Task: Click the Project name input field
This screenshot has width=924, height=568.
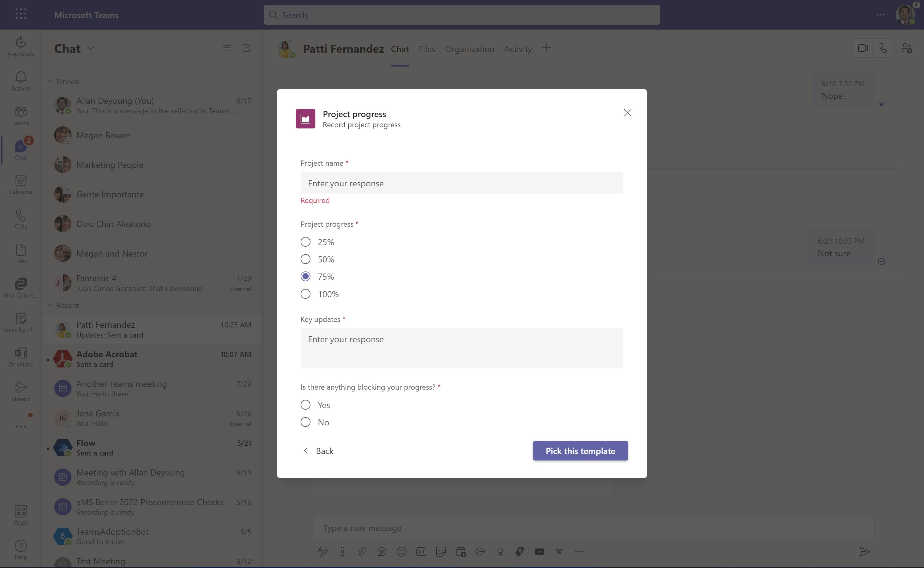Action: coord(462,183)
